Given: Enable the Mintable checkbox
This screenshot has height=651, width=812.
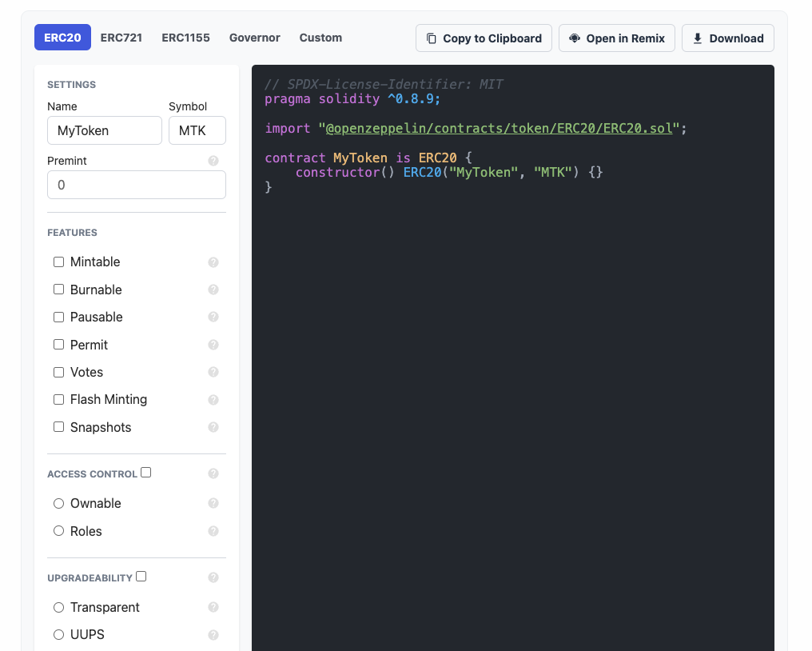Looking at the screenshot, I should point(58,262).
